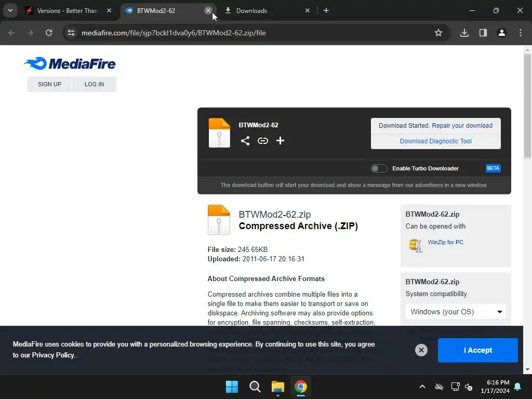Open the Windows Start menu
532x399 pixels.
point(232,387)
